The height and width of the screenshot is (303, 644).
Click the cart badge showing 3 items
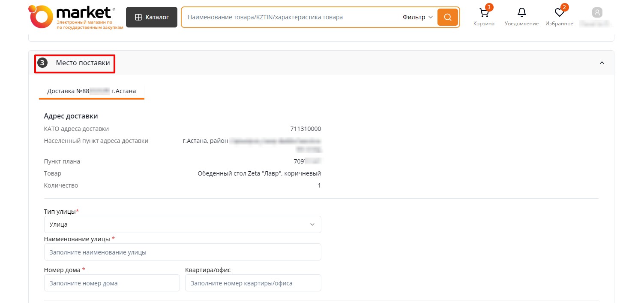489,7
